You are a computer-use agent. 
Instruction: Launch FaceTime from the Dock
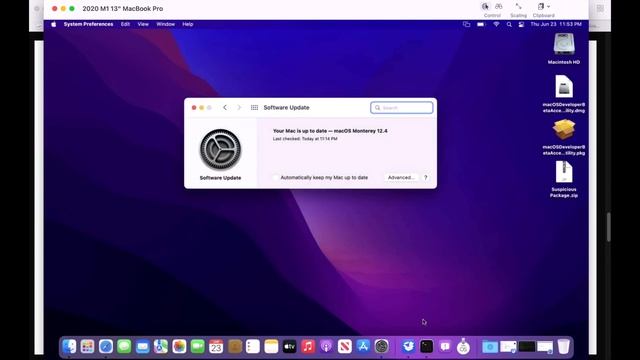(x=198, y=347)
